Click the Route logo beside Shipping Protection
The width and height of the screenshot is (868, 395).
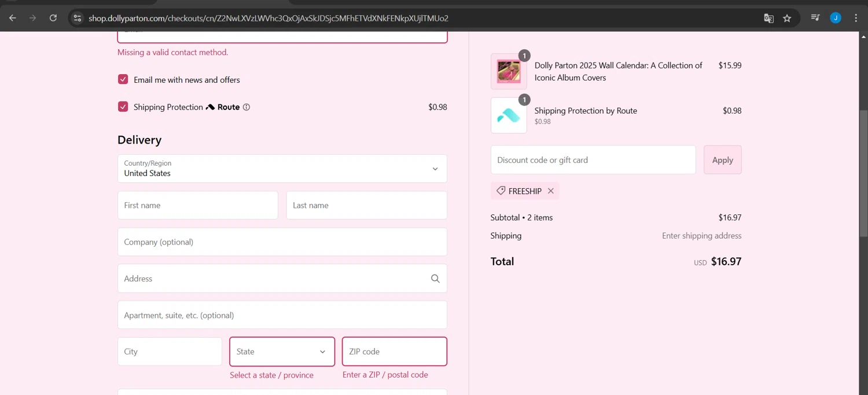223,107
